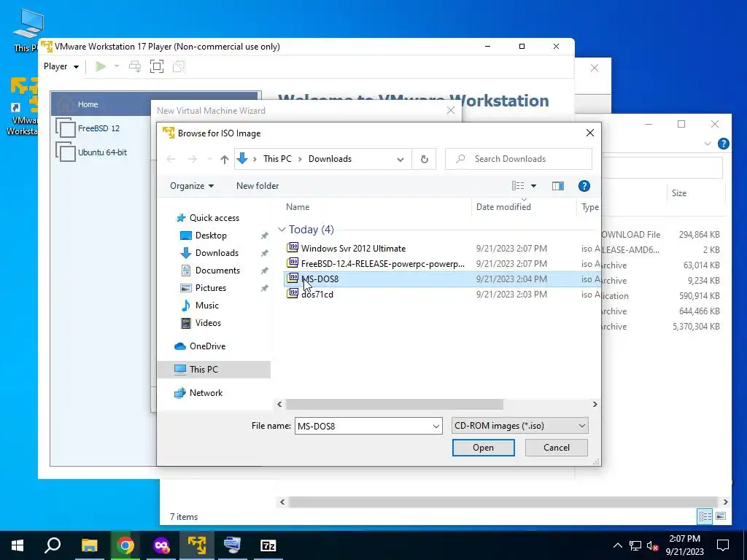Click the Explorer window help icon
This screenshot has width=747, height=560.
click(723, 144)
